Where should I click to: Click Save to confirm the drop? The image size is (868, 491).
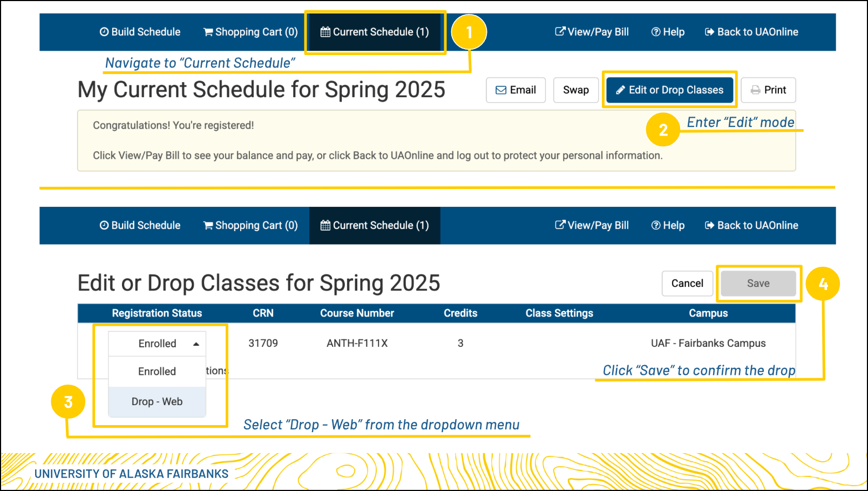[x=758, y=284]
